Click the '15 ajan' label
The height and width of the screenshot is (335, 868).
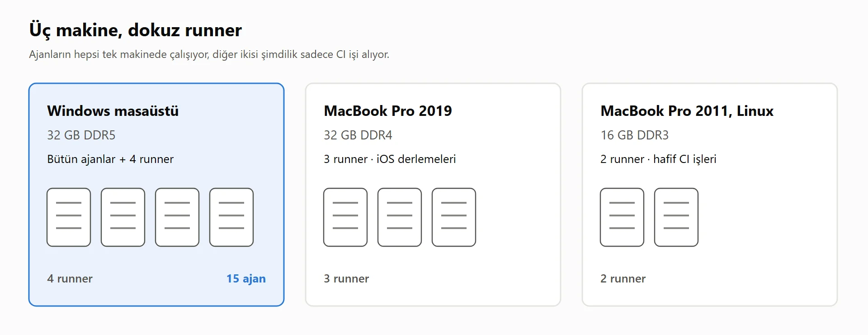246,279
